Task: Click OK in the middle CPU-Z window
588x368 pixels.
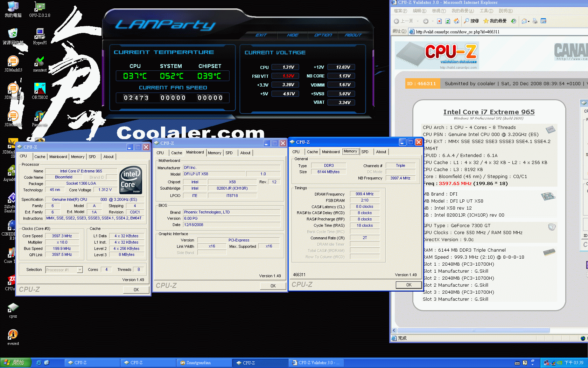Action: tap(273, 286)
